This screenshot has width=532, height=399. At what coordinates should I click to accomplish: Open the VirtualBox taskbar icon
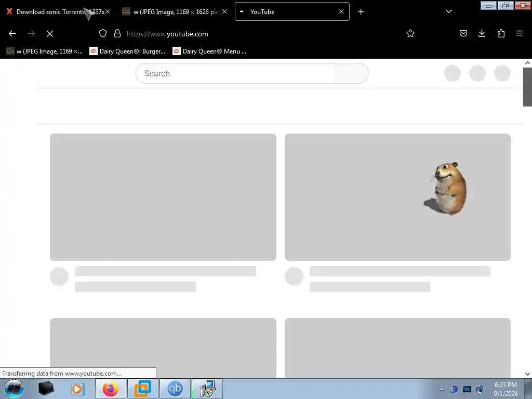[x=142, y=389]
